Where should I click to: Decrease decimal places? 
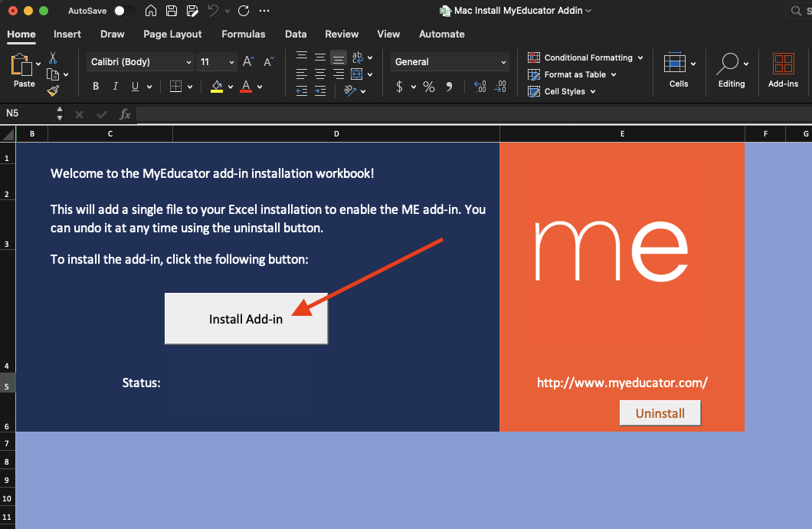tap(500, 87)
